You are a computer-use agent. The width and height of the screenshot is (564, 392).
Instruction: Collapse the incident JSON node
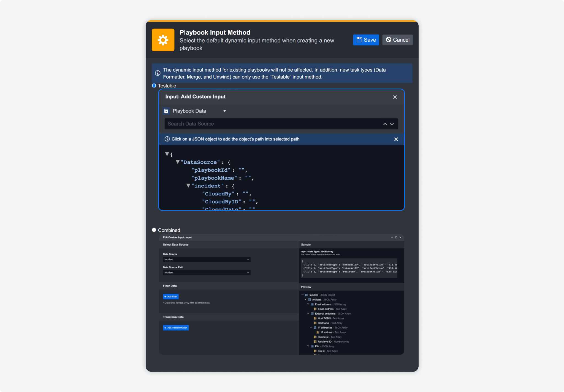click(188, 186)
